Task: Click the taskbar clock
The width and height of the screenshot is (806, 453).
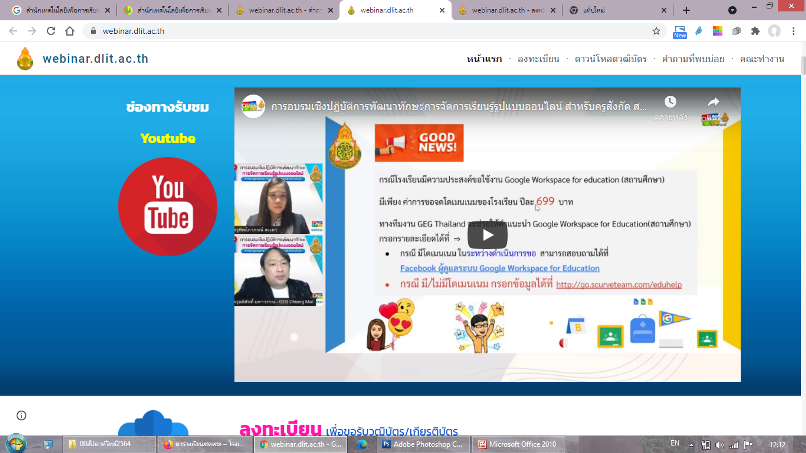Action: 777,445
